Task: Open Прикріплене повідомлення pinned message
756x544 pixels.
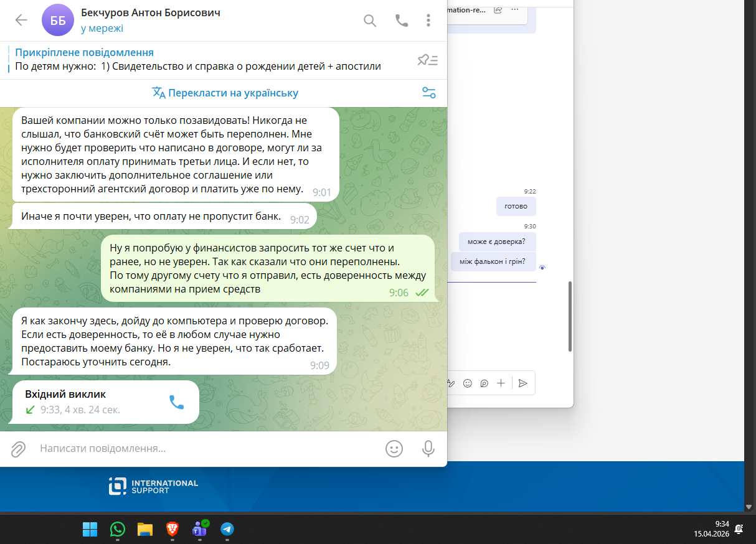Action: 198,60
